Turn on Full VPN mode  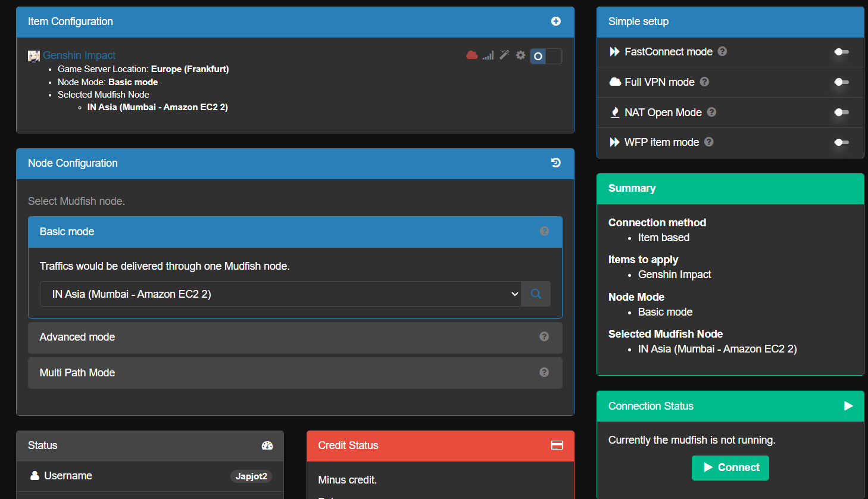coord(841,82)
